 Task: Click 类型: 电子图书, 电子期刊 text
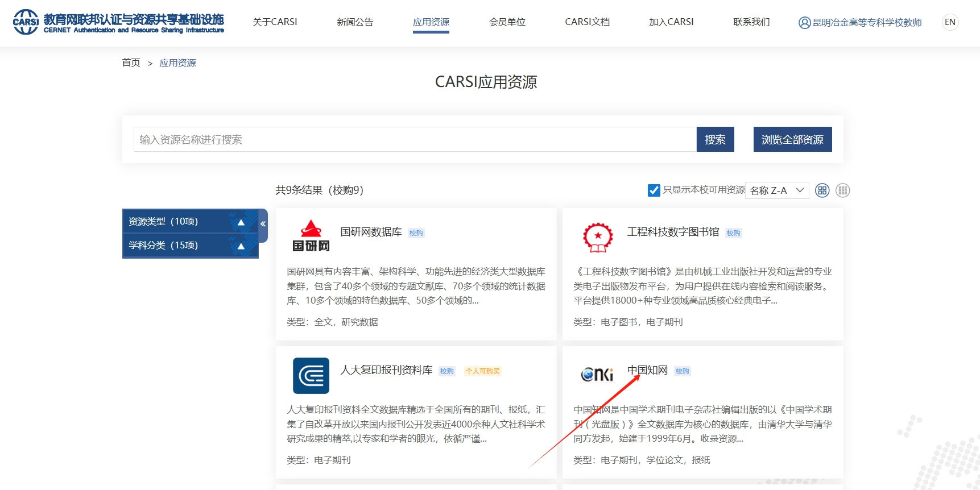628,322
